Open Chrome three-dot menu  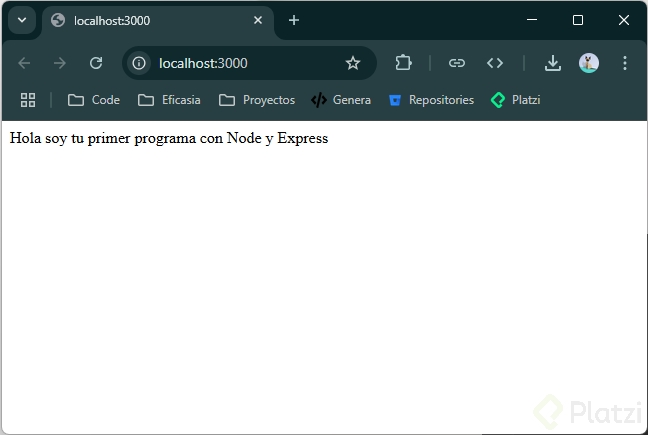(x=625, y=63)
